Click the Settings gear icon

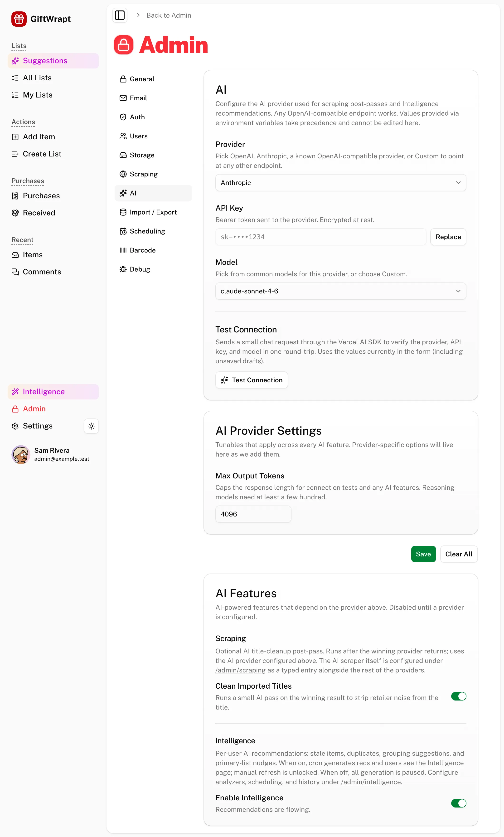15,426
